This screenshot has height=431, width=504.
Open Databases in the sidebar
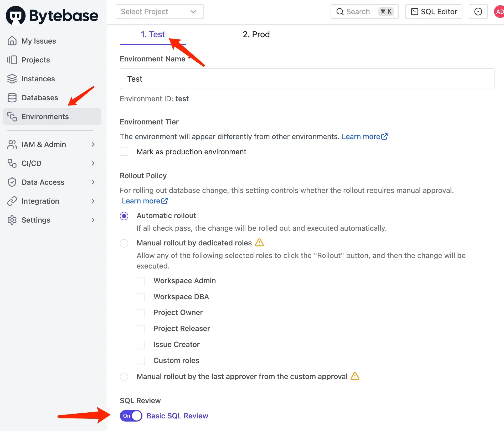click(52, 98)
